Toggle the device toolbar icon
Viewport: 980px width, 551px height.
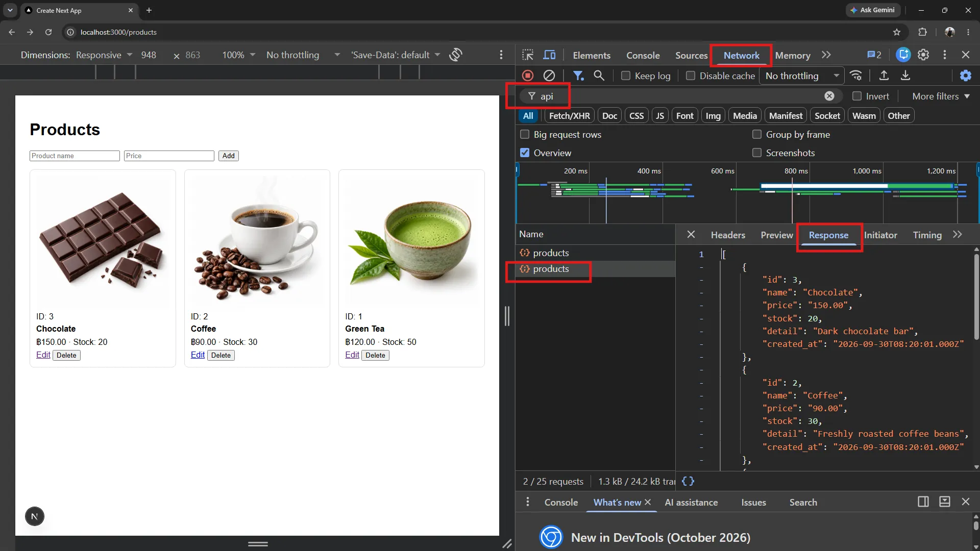[549, 55]
